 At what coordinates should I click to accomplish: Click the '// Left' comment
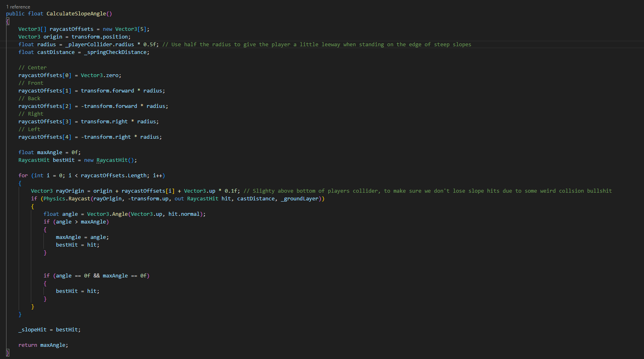click(x=29, y=129)
